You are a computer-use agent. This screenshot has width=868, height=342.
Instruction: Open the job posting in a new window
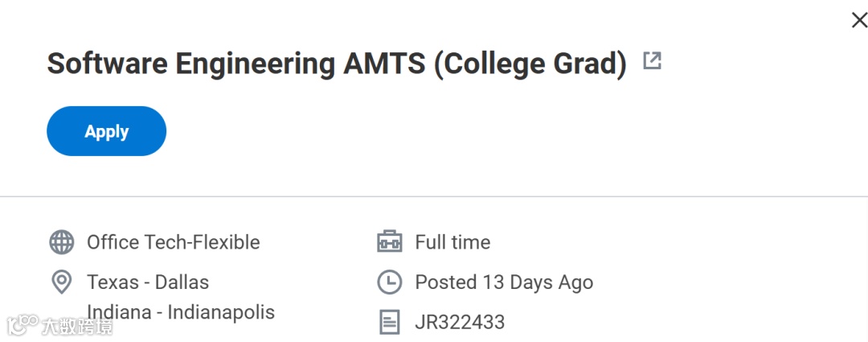[652, 61]
